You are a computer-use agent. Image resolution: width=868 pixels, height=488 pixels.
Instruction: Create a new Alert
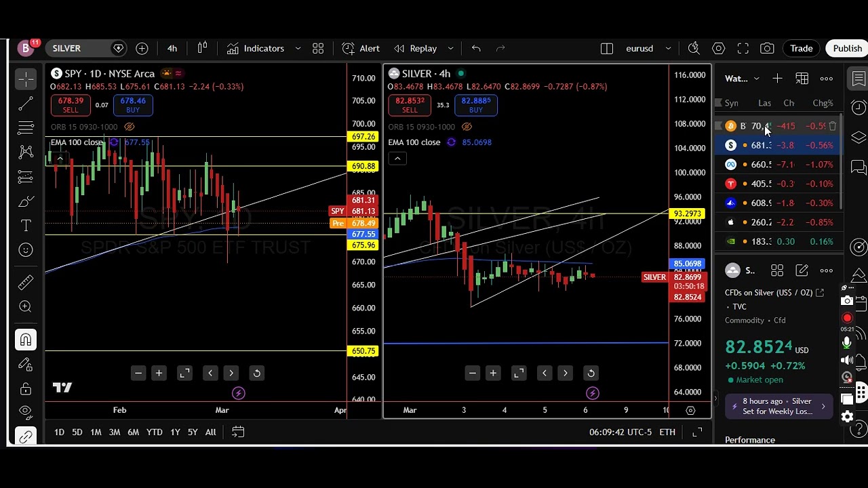coord(361,48)
